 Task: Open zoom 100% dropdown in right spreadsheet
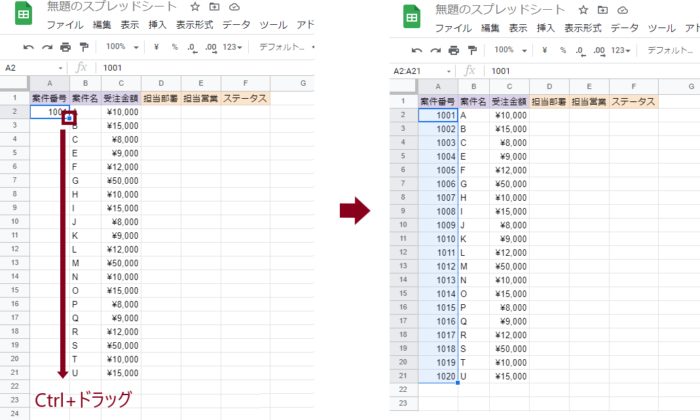(x=511, y=50)
